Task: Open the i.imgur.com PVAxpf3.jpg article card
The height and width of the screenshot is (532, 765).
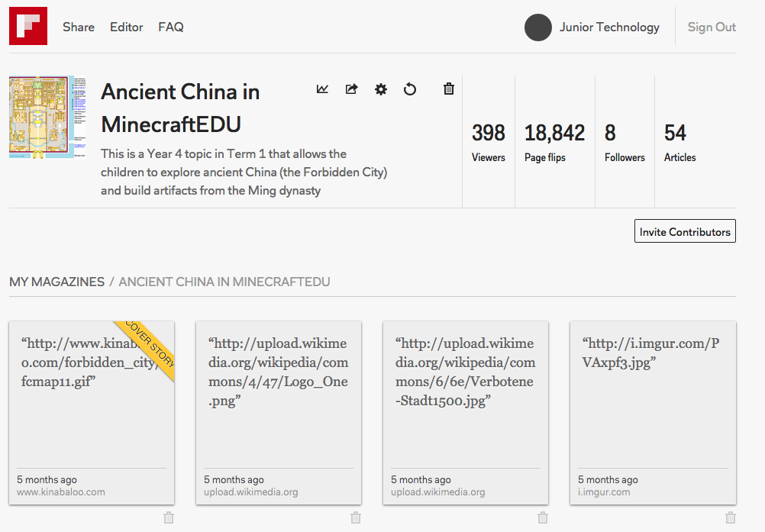Action: click(653, 412)
